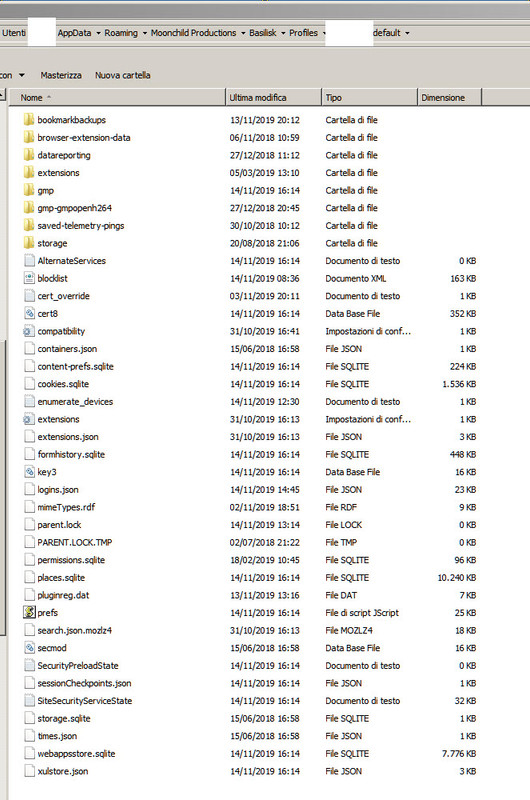This screenshot has width=530, height=800.
Task: Go to Profiles in the address bar
Action: pos(303,33)
